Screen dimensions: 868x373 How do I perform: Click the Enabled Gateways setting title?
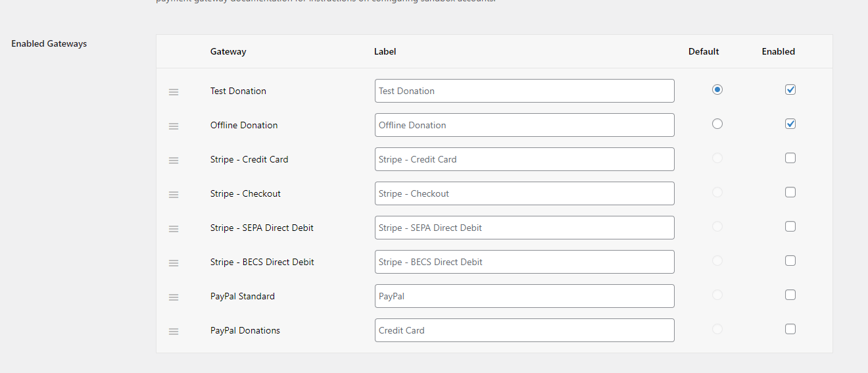point(49,43)
